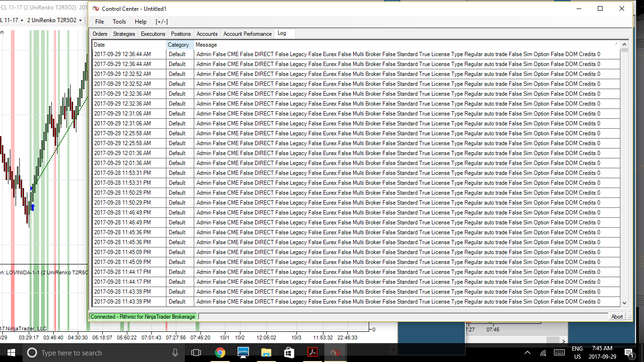Switch to the Executions tab
The height and width of the screenshot is (362, 644).
click(x=153, y=34)
